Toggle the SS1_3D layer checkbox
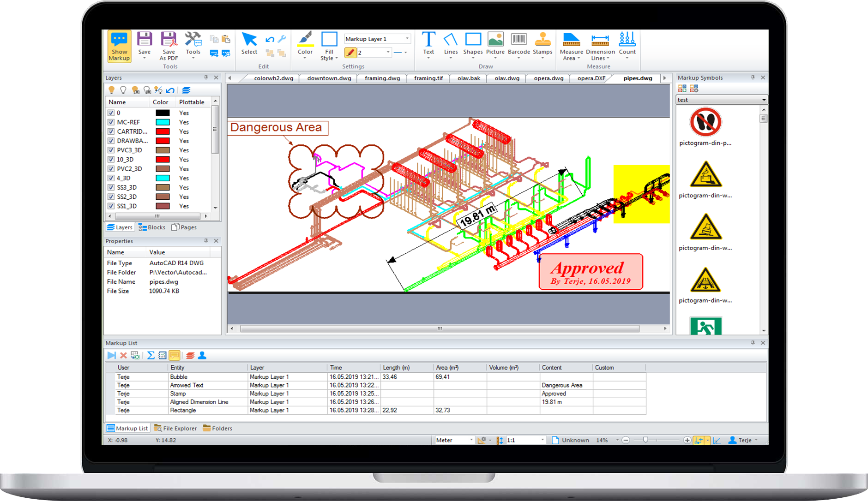This screenshot has height=501, width=868. click(x=111, y=206)
